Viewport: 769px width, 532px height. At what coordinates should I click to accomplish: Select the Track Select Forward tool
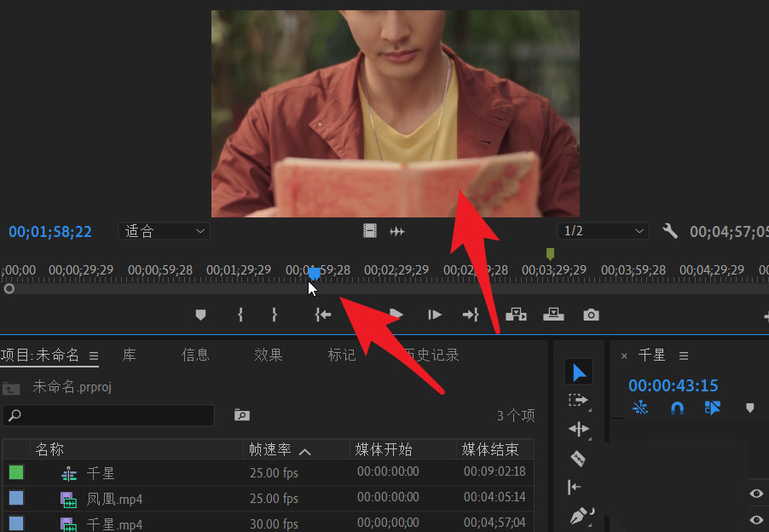tap(579, 401)
